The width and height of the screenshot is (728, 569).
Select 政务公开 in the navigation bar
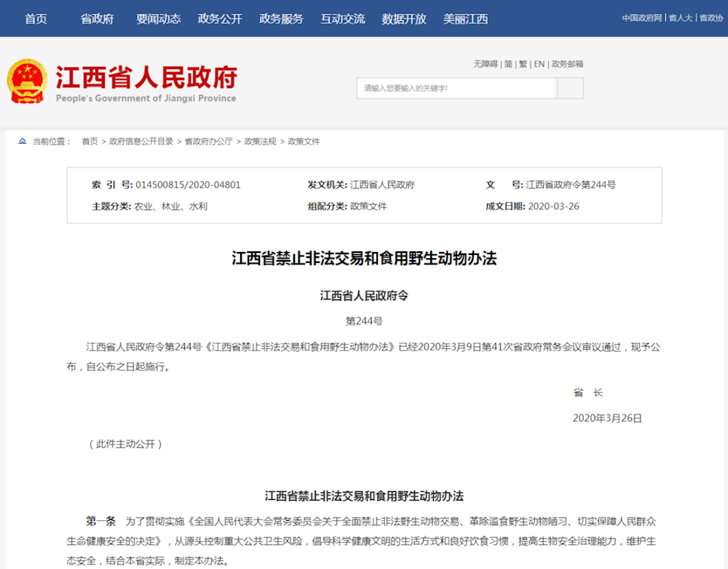(x=220, y=19)
